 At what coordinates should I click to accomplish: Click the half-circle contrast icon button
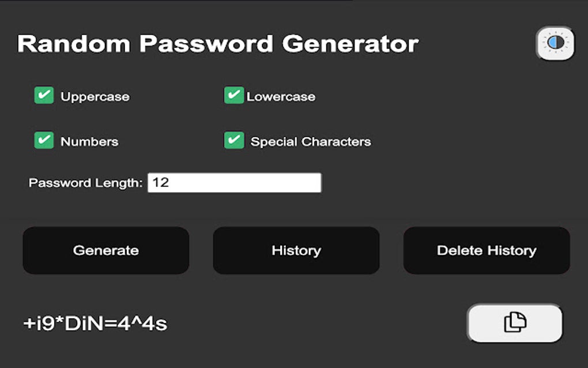coord(556,43)
